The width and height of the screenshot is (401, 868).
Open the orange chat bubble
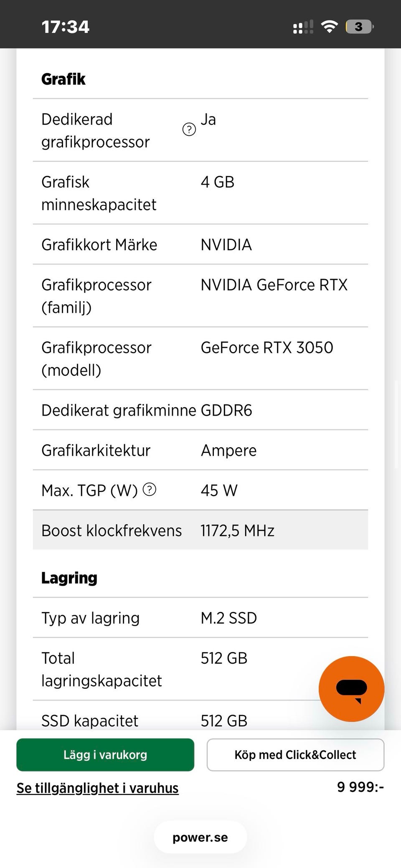(351, 688)
